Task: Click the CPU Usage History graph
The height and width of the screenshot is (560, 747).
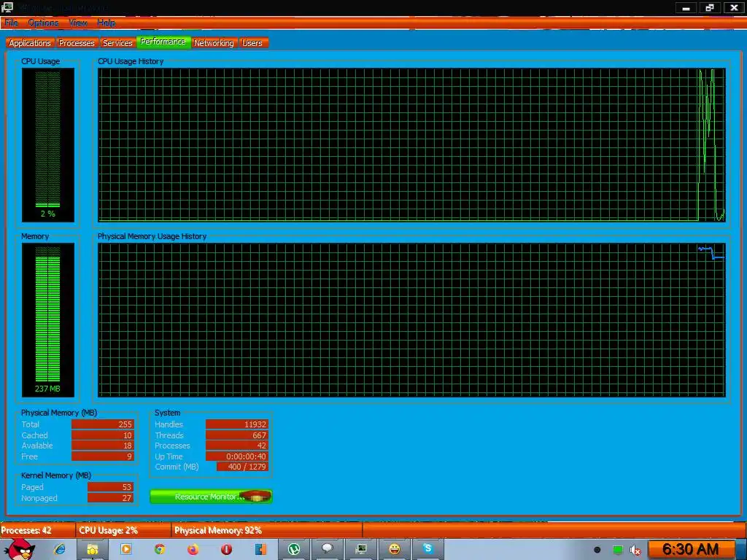Action: click(411, 145)
